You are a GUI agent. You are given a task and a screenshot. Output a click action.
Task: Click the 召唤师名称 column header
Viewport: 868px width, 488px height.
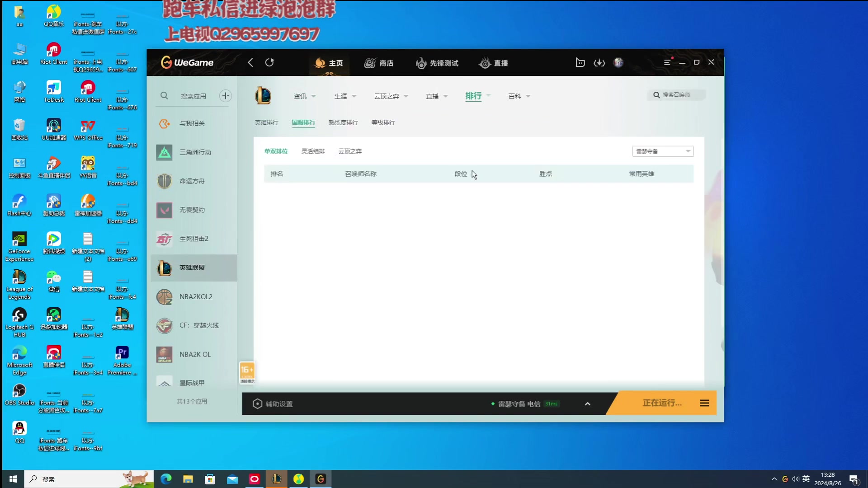(x=360, y=174)
